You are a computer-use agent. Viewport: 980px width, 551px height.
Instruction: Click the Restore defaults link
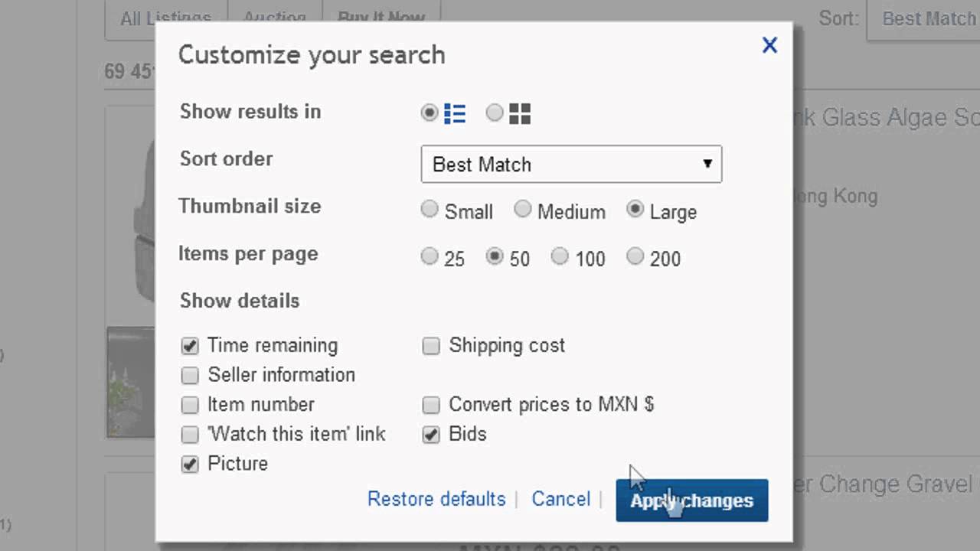pos(436,500)
